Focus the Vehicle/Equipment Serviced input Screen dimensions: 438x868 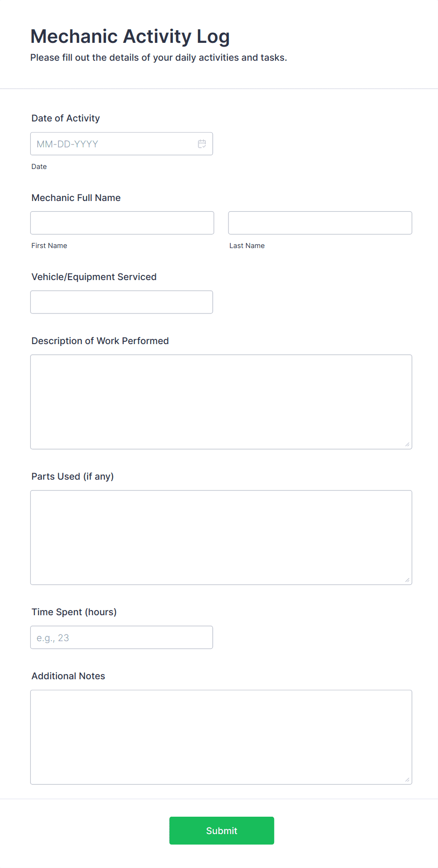pos(121,302)
